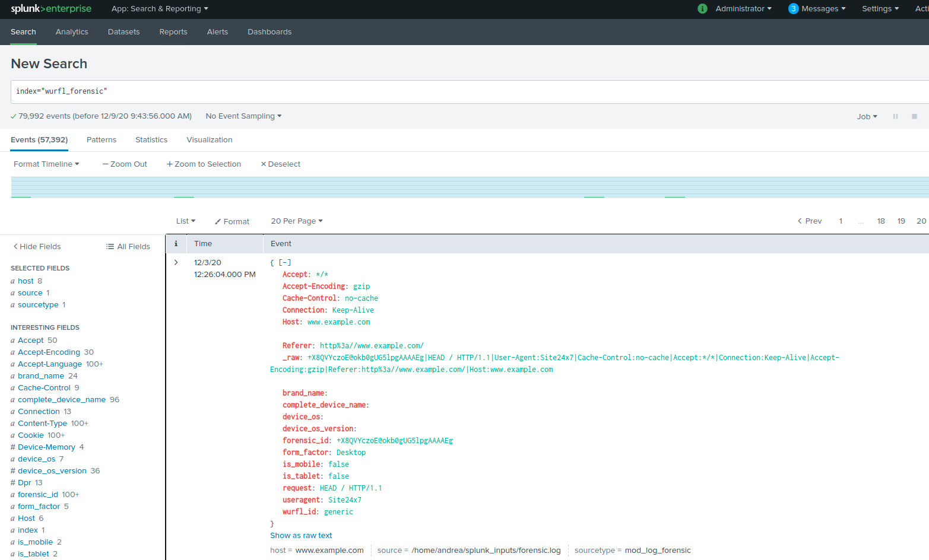Click Show as raw text link
The height and width of the screenshot is (560, 929).
coord(301,536)
